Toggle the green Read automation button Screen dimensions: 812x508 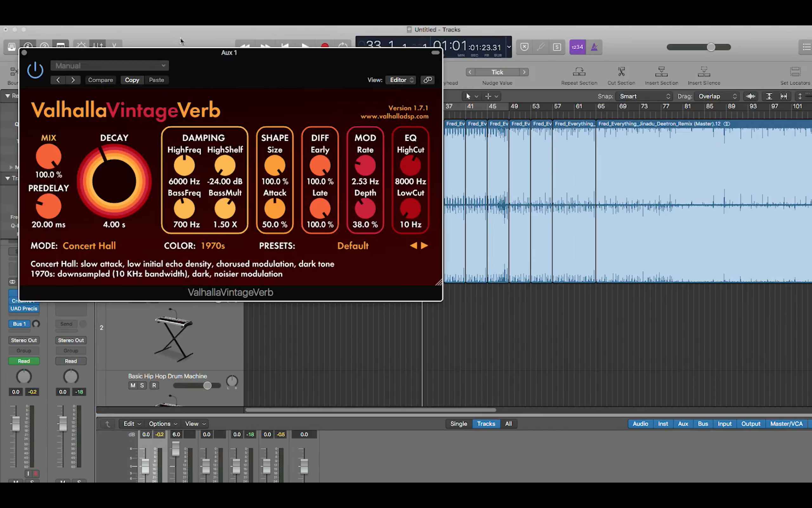coord(24,361)
